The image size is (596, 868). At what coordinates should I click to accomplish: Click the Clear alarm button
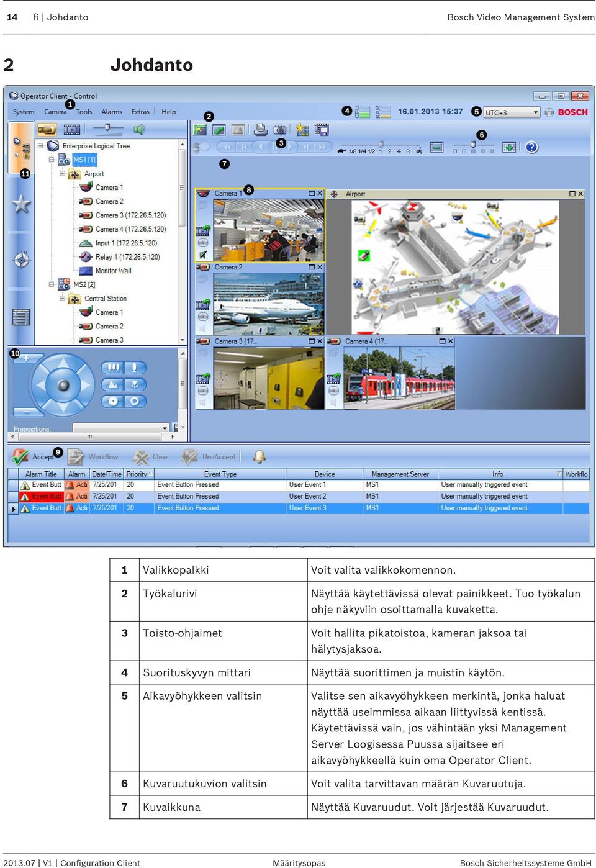point(150,457)
